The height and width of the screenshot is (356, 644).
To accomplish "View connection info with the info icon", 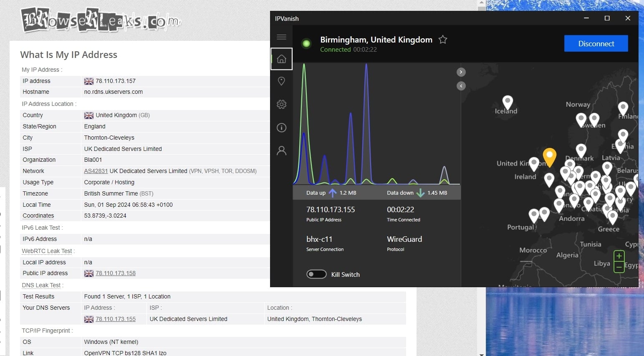I will click(x=281, y=128).
